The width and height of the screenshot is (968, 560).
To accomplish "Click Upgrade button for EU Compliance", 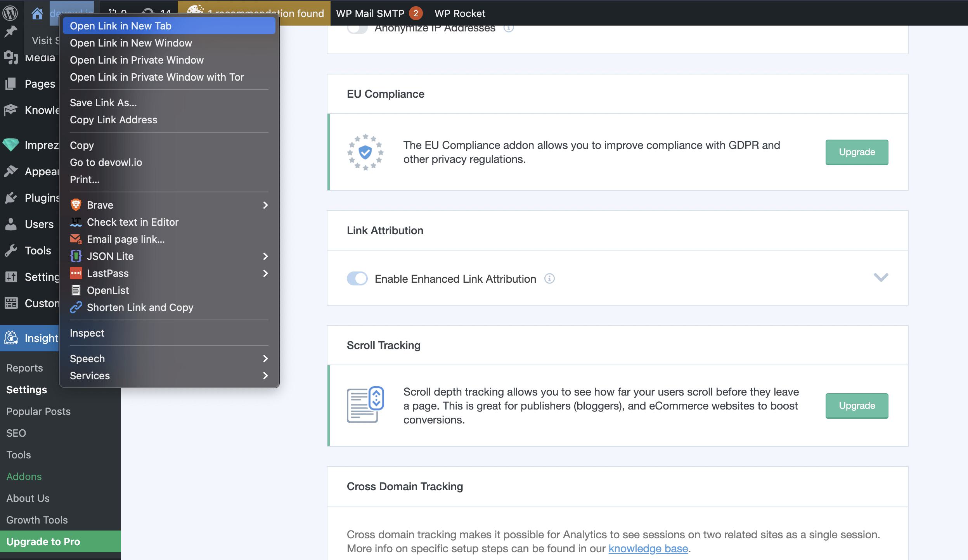I will 857,152.
